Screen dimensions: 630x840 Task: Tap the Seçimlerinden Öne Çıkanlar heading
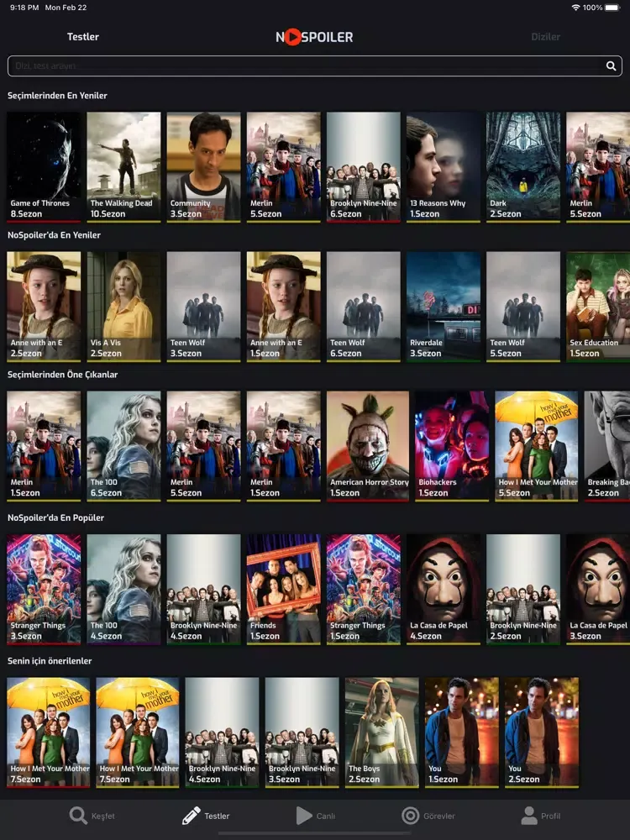(x=63, y=375)
